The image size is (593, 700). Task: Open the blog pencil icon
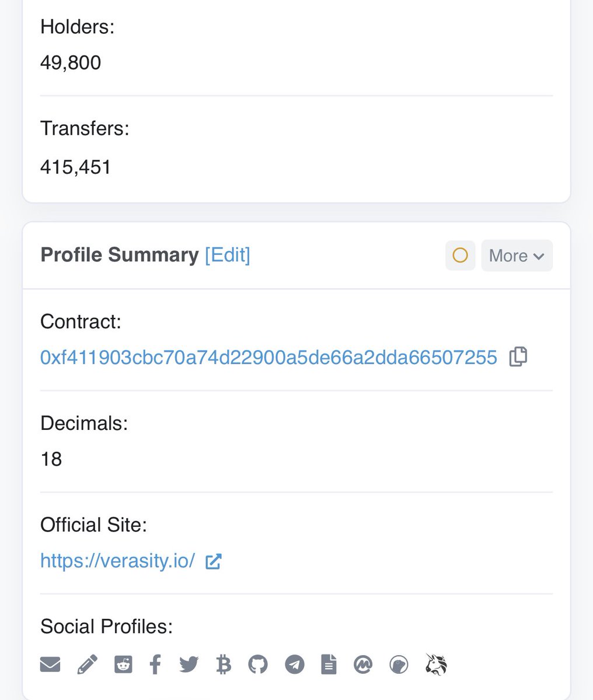click(87, 664)
